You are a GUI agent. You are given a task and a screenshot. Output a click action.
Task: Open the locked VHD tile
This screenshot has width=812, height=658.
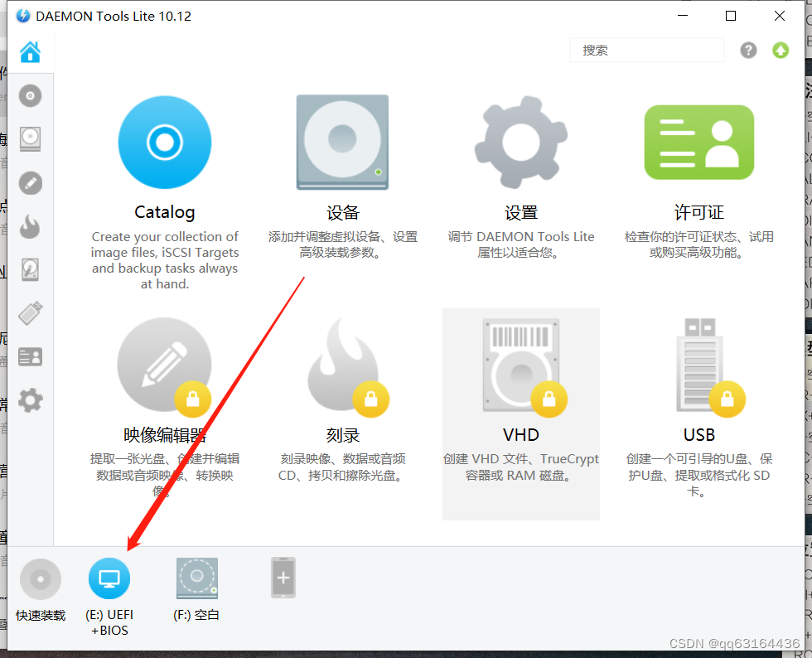point(521,414)
